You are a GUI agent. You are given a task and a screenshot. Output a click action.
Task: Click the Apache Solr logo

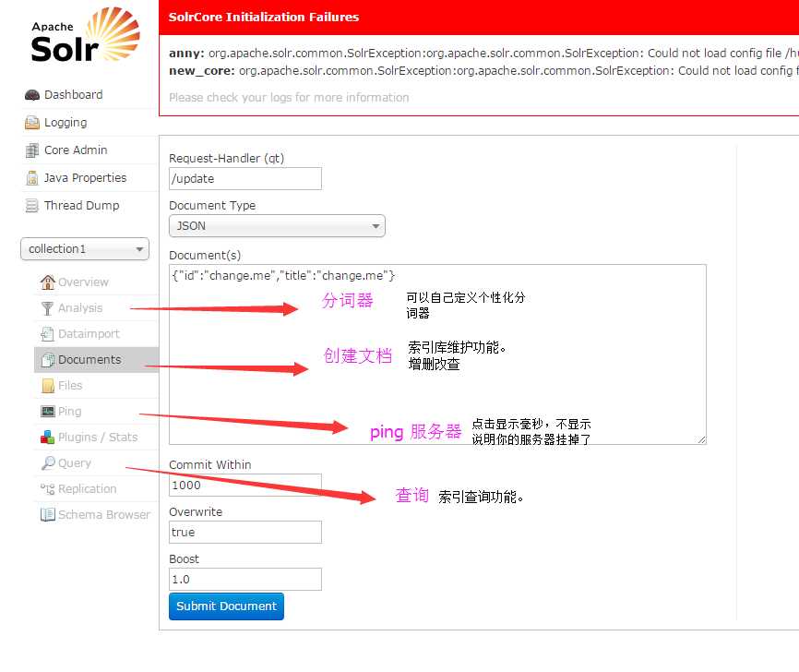coord(85,35)
